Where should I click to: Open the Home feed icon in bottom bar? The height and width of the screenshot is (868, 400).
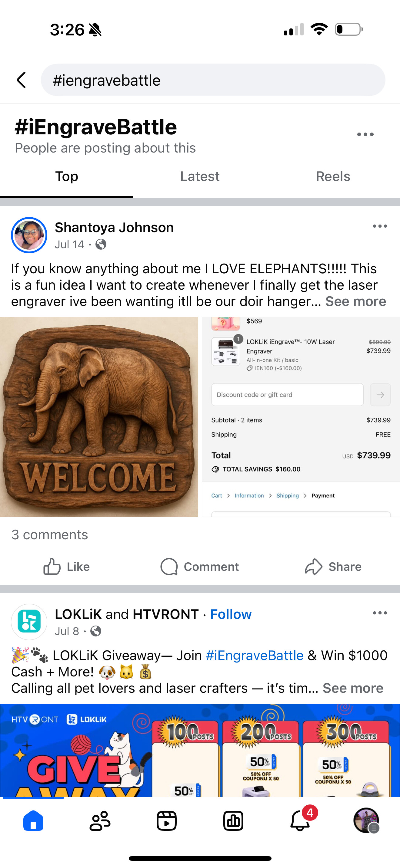tap(33, 821)
